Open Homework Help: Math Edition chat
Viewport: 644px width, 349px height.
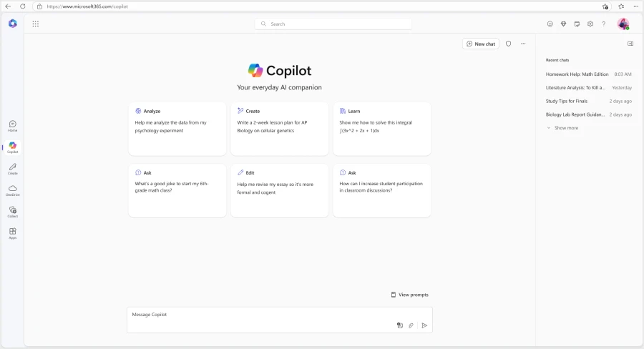click(x=589, y=74)
